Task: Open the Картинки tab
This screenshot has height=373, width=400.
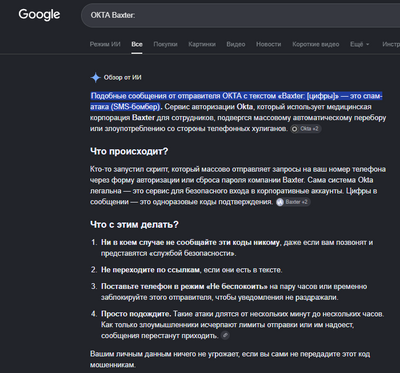Action: (x=202, y=44)
